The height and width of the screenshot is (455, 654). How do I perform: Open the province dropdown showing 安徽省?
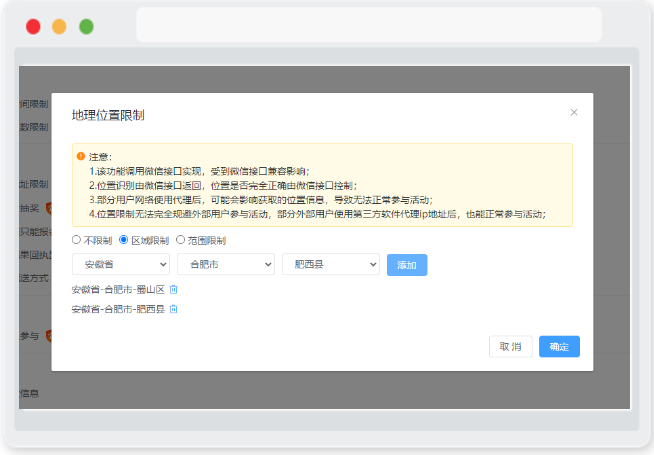click(121, 264)
